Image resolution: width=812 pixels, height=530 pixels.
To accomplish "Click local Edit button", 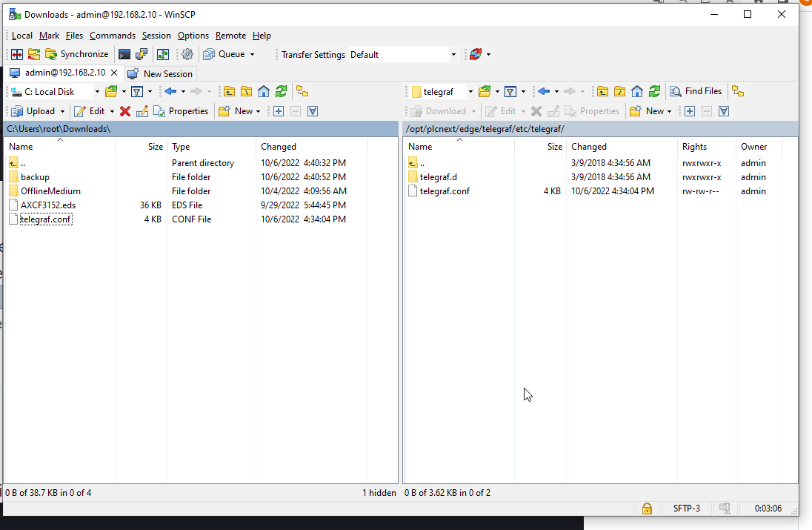I will [x=90, y=111].
